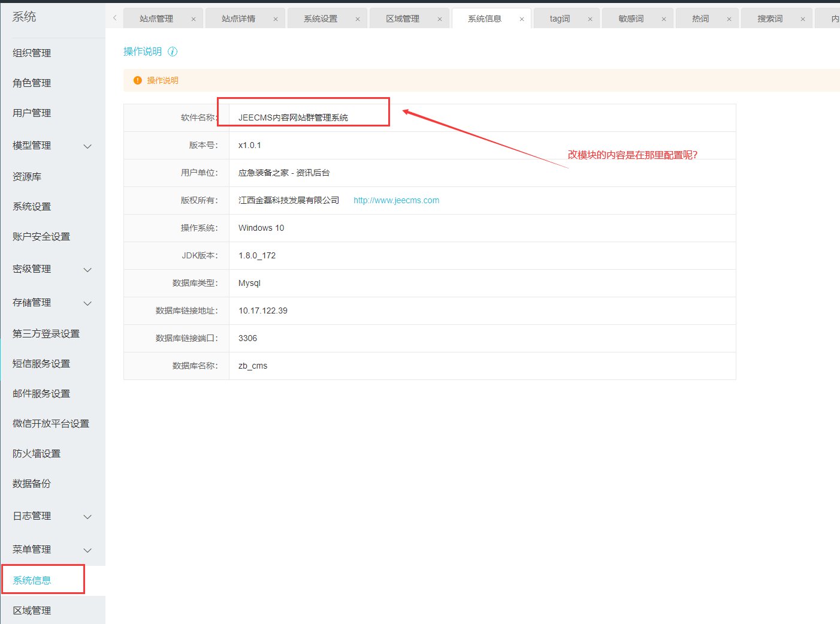Viewport: 840px width, 624px height.
Task: Click the 应急装备之家 - 资讯后台 value
Action: pyautogui.click(x=284, y=173)
